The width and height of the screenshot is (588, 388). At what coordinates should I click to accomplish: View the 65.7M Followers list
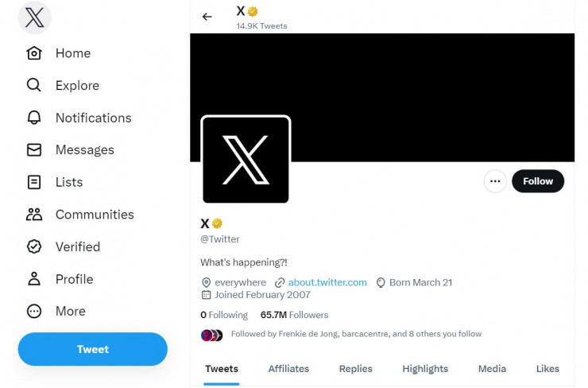point(294,315)
